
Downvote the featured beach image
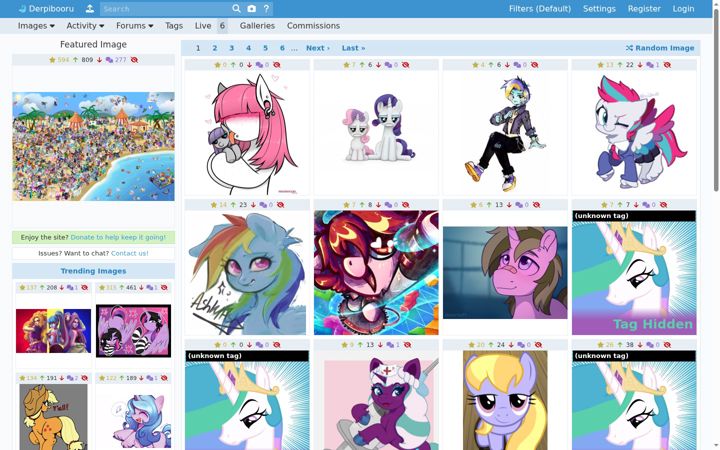tap(99, 60)
